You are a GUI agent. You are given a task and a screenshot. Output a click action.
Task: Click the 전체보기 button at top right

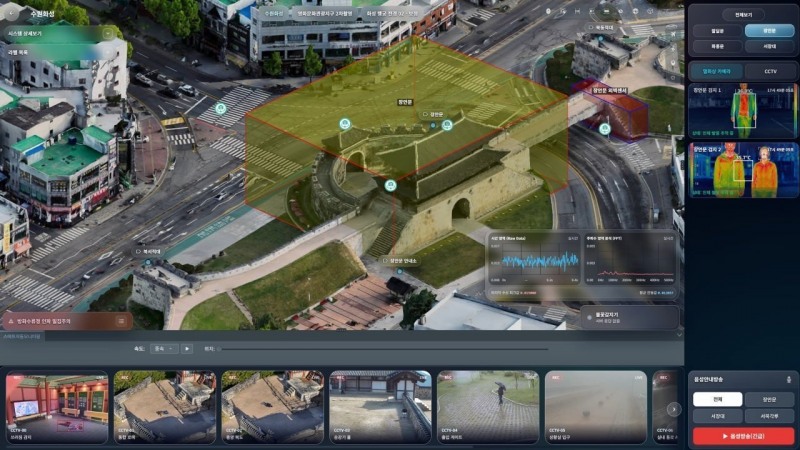(743, 15)
